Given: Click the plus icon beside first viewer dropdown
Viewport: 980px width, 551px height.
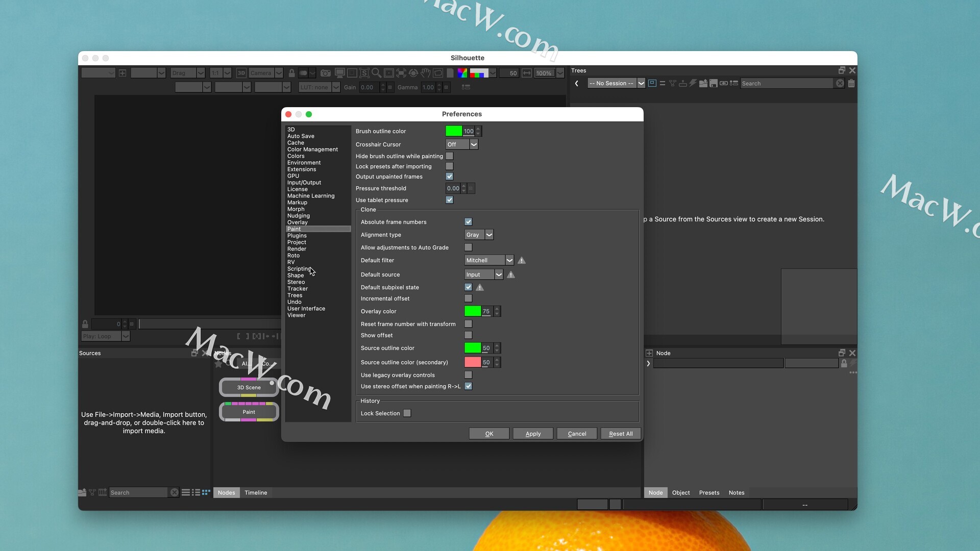Looking at the screenshot, I should (122, 73).
